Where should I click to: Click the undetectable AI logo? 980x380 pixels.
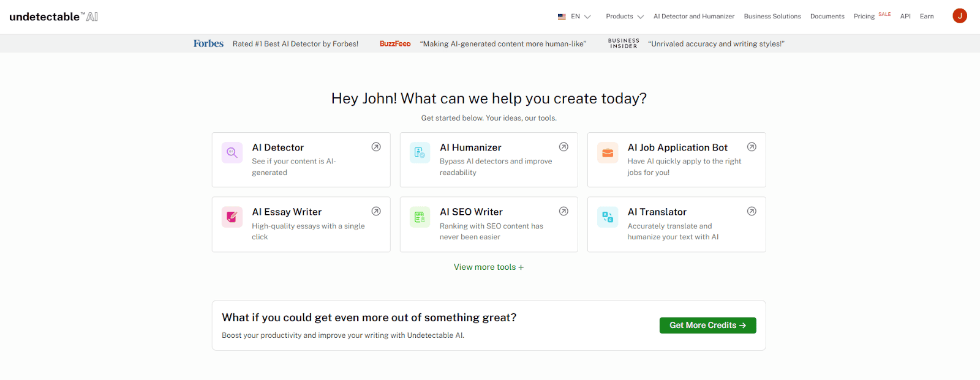[54, 17]
